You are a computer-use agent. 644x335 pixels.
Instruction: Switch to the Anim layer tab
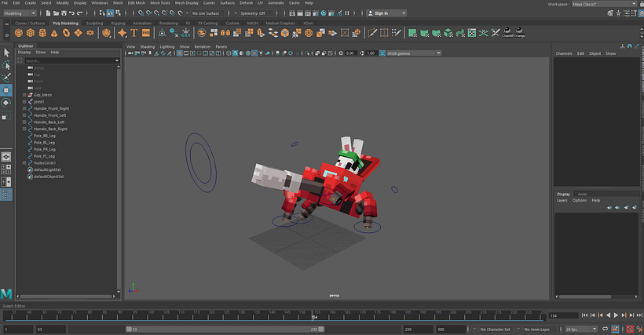(583, 195)
